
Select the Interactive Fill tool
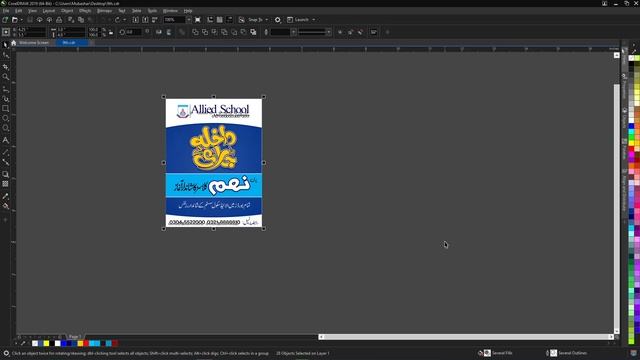(x=5, y=206)
